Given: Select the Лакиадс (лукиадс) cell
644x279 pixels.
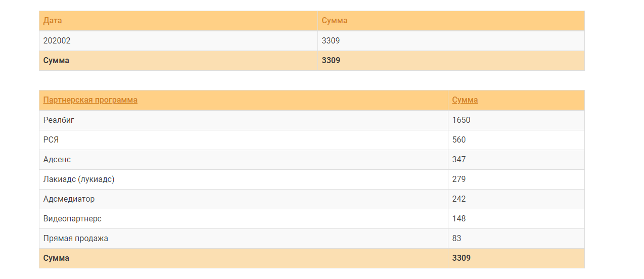Looking at the screenshot, I should (x=79, y=179).
